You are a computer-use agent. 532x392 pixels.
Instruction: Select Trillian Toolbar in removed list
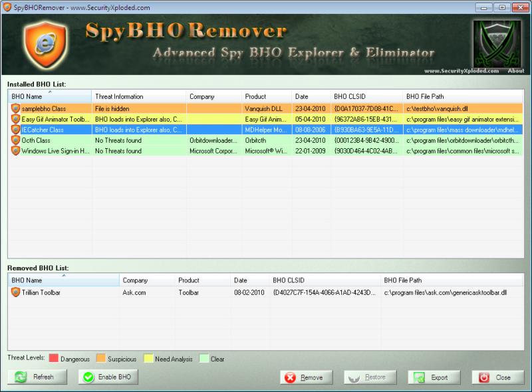(x=265, y=292)
